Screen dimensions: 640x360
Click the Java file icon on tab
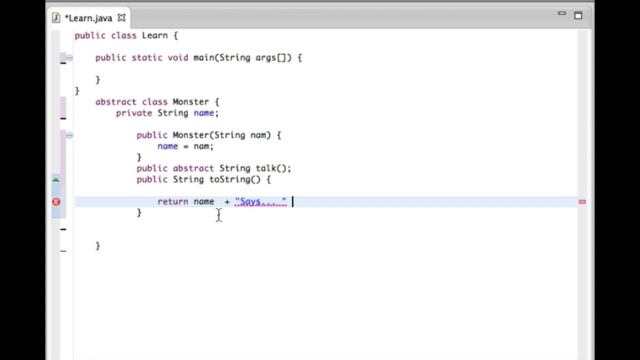[x=56, y=18]
